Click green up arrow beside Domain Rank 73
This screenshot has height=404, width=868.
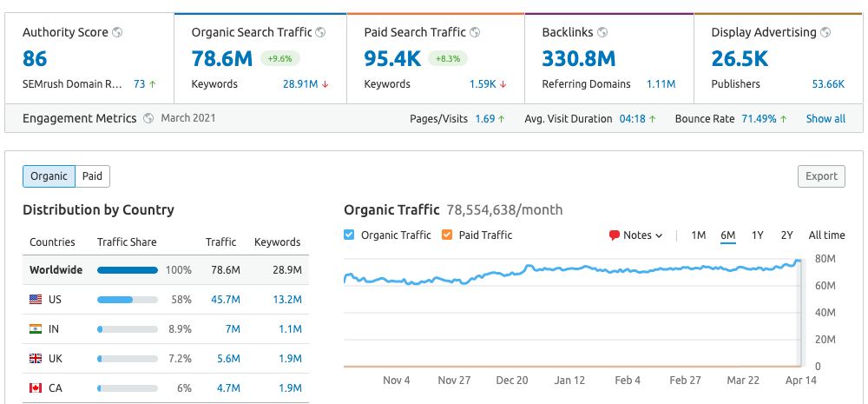click(x=152, y=84)
